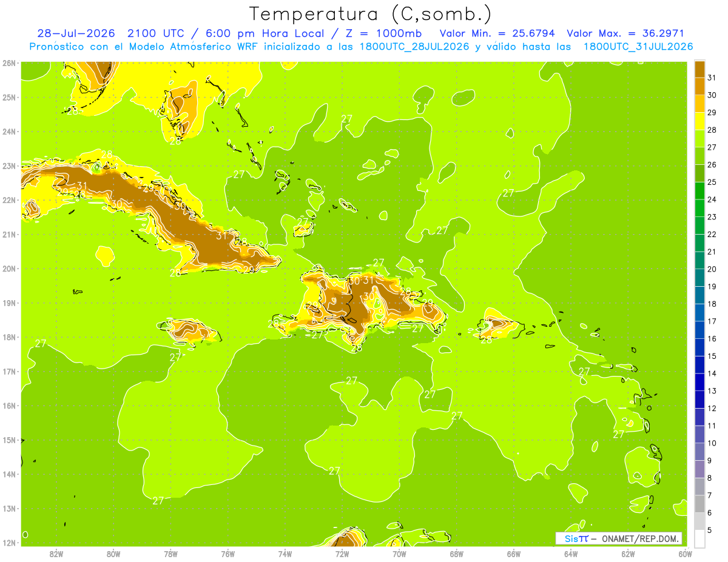The image size is (728, 562).
Task: Click the longitude axis label "74W"
Action: (285, 554)
